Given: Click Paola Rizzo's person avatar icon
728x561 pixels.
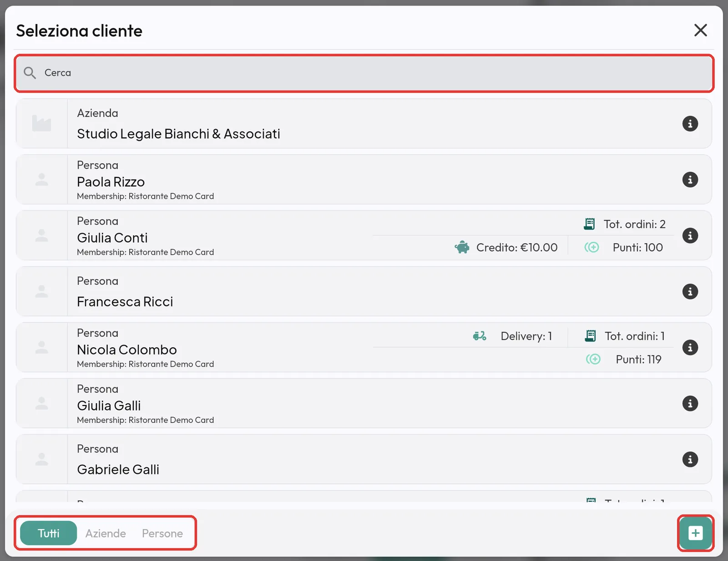Looking at the screenshot, I should click(x=41, y=180).
